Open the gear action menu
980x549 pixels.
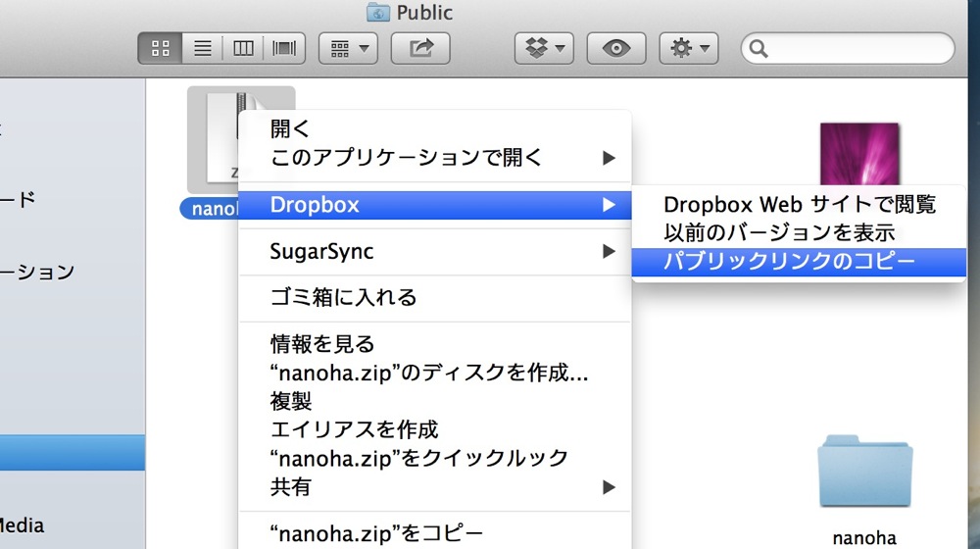point(689,48)
